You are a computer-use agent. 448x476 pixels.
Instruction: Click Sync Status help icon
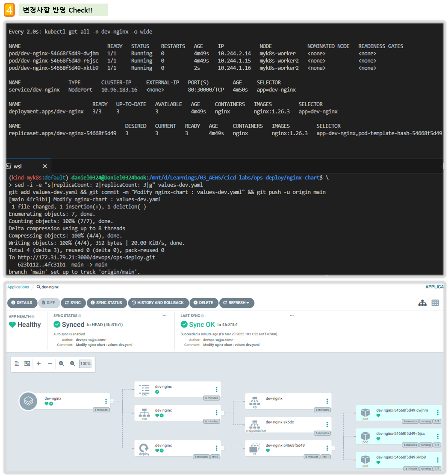80,316
